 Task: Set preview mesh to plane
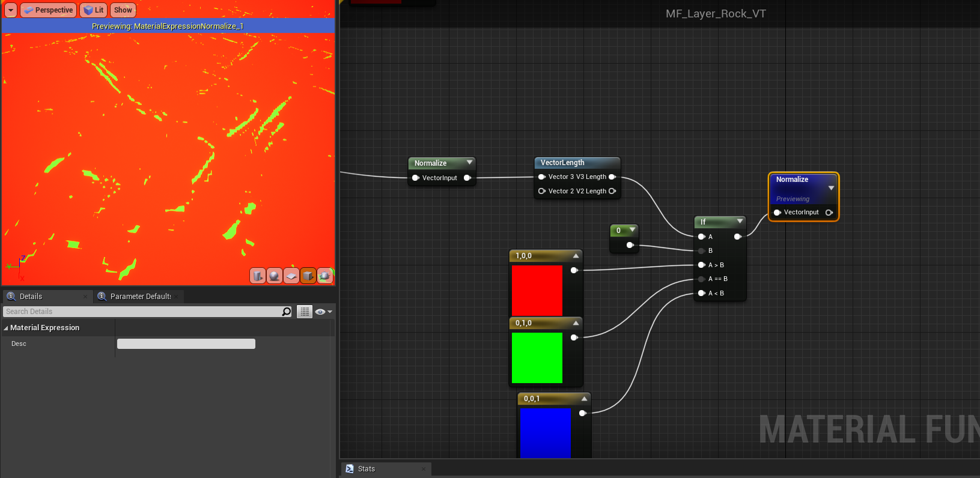[x=291, y=276]
